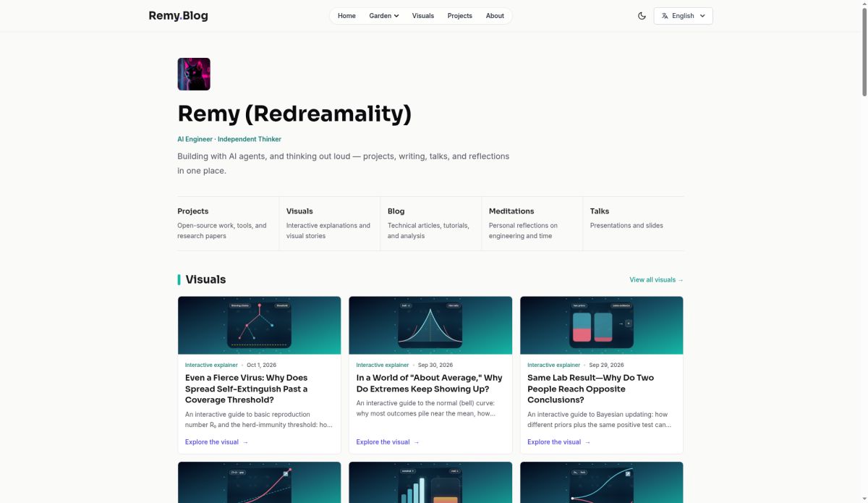Click the 'AI Engineer · Independent Thinker' tagline
Viewport: 868px width, 503px height.
click(229, 139)
